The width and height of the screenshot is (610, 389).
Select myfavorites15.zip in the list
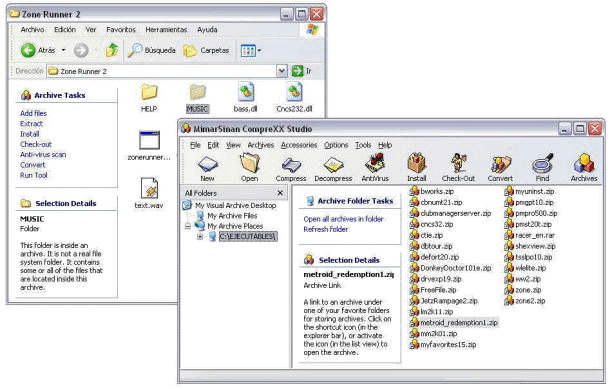(x=443, y=345)
